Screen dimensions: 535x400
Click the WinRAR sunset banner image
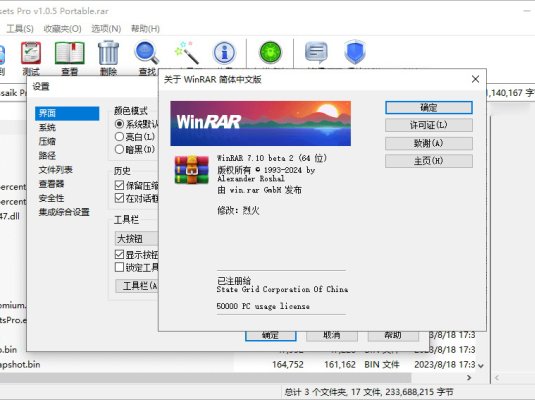(x=261, y=124)
